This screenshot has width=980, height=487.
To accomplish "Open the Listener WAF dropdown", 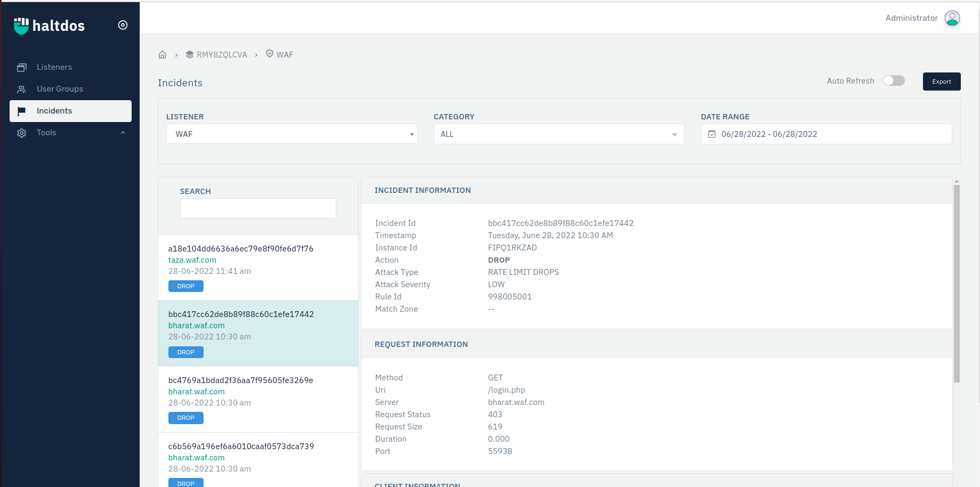I will pyautogui.click(x=292, y=134).
